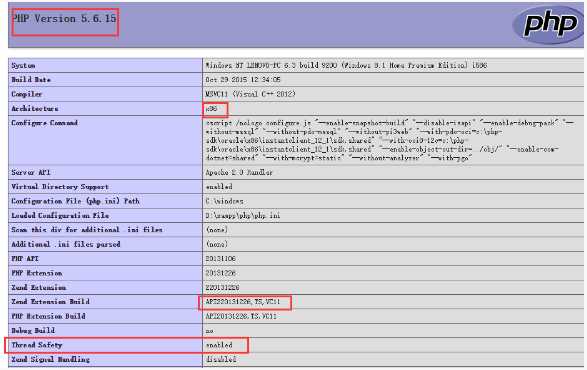Click the 'API220131226,TS,VC11' value
Viewport: 587px width, 370px height.
[x=243, y=302]
